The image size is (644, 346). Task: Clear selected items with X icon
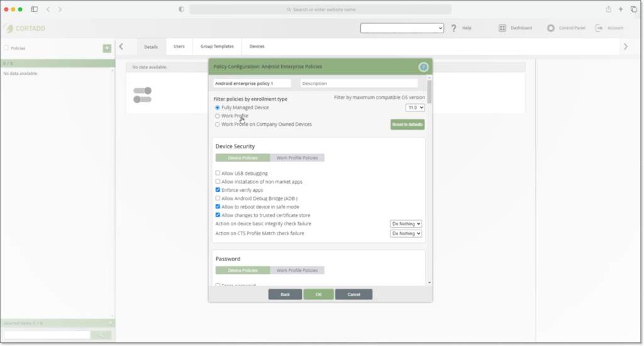110,323
